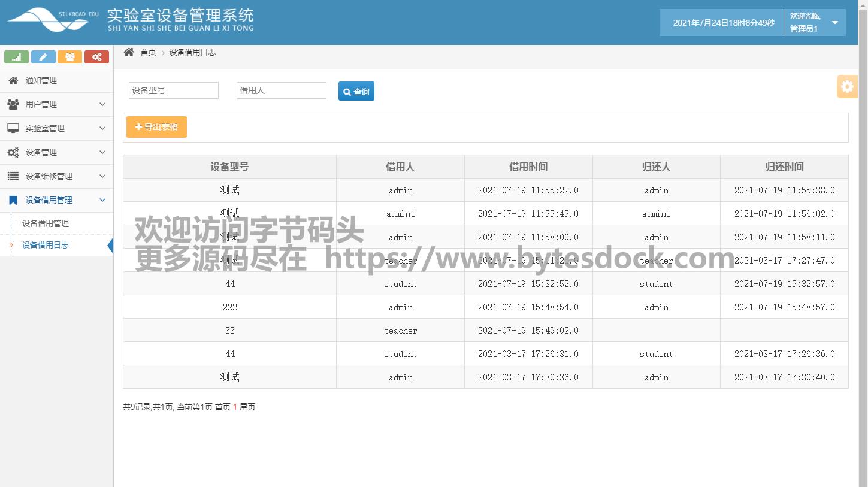Open the orange settings gear panel

coord(846,87)
